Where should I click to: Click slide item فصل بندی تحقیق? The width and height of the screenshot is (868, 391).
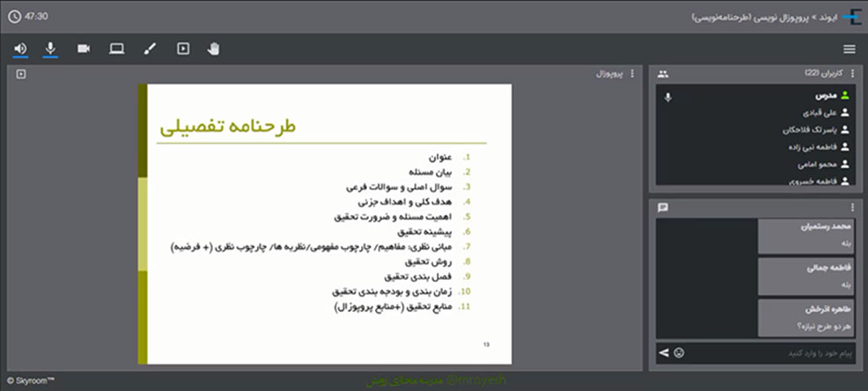click(418, 276)
